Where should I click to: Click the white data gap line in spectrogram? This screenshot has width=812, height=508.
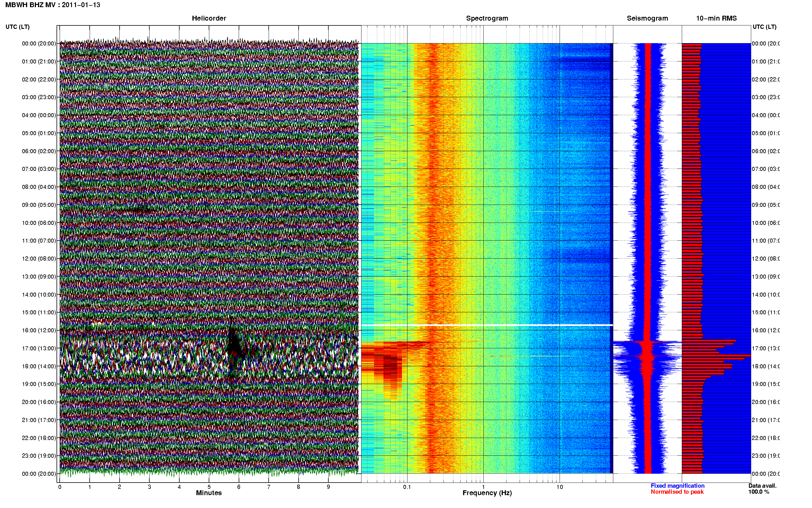point(487,325)
